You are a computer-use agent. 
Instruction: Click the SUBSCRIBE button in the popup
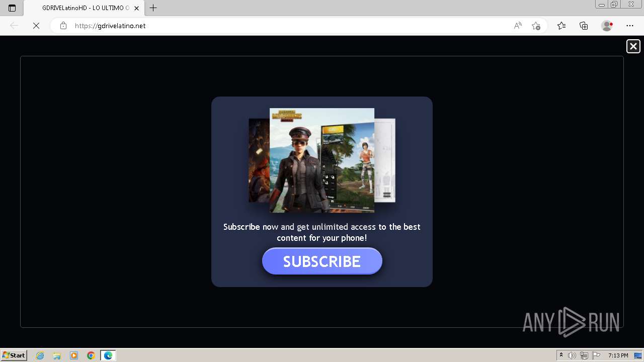pyautogui.click(x=322, y=261)
